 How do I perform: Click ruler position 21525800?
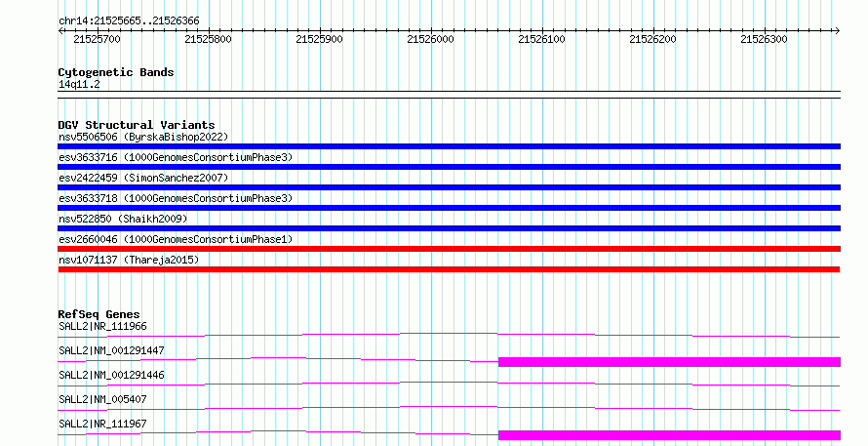pyautogui.click(x=208, y=39)
